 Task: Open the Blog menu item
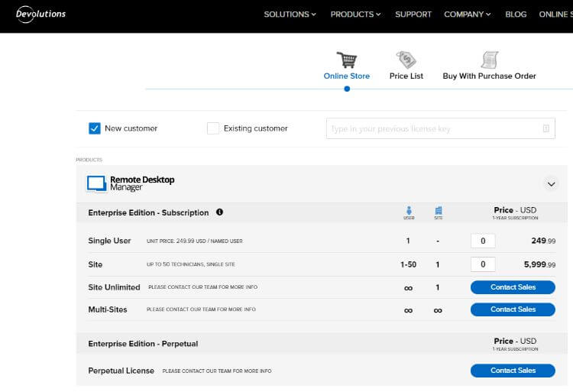coord(516,15)
